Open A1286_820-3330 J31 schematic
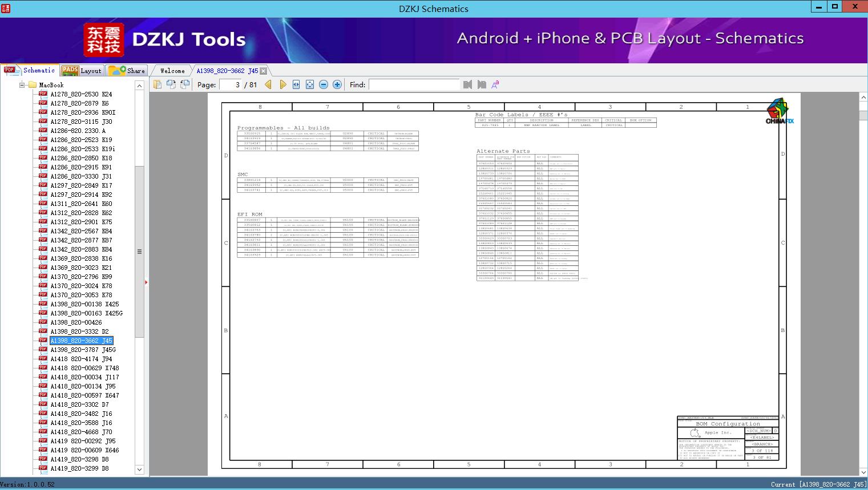This screenshot has width=868, height=490. pos(81,176)
